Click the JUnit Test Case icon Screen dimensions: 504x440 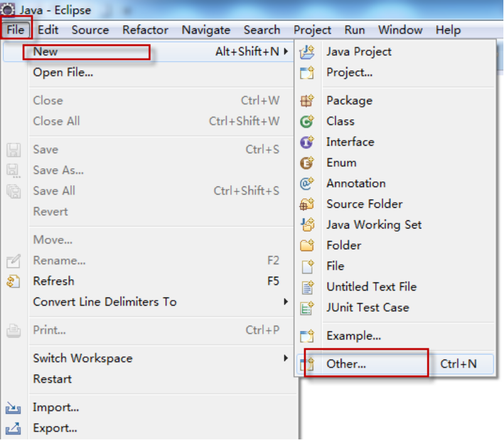[307, 308]
